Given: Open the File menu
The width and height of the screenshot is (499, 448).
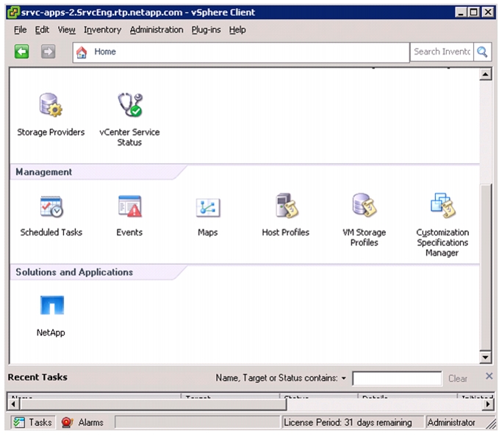Looking at the screenshot, I should 20,29.
